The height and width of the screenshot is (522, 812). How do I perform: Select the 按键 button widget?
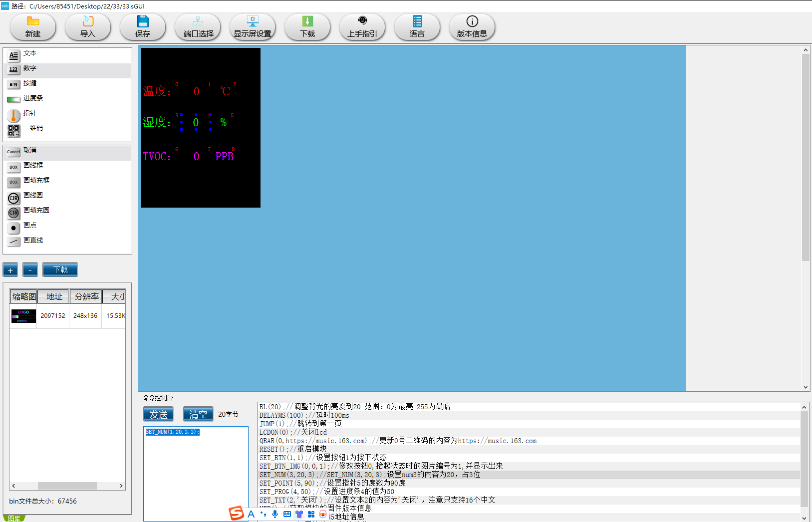point(68,85)
